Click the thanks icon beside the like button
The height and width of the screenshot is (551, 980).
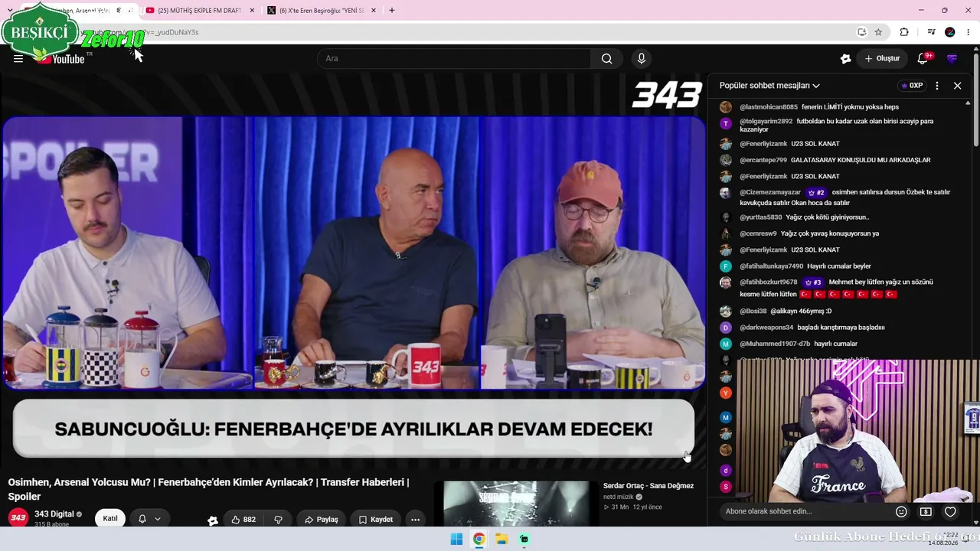coord(213,520)
